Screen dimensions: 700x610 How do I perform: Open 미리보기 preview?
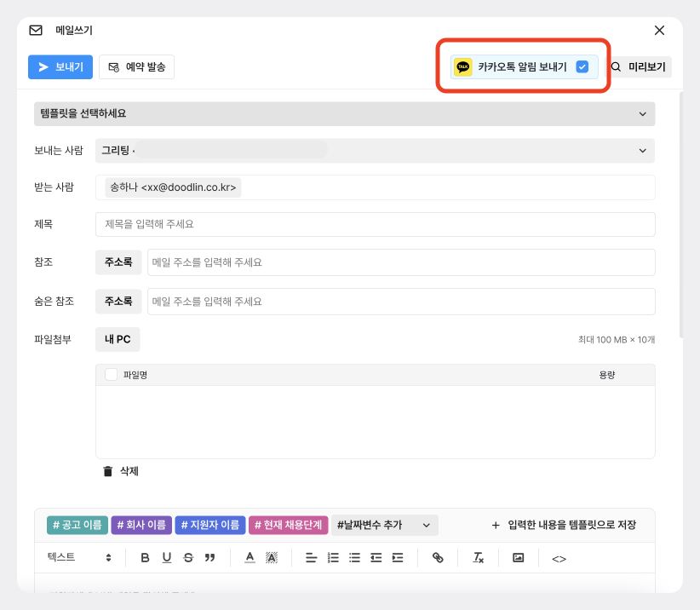point(639,66)
